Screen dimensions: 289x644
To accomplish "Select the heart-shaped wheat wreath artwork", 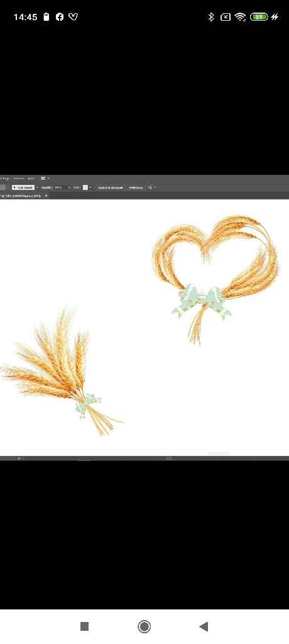I will [x=215, y=280].
